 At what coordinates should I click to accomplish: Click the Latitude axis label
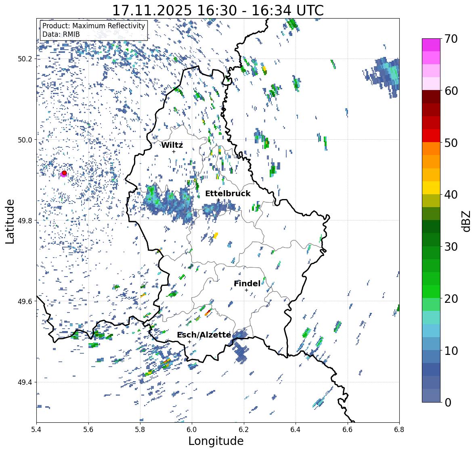[10, 221]
